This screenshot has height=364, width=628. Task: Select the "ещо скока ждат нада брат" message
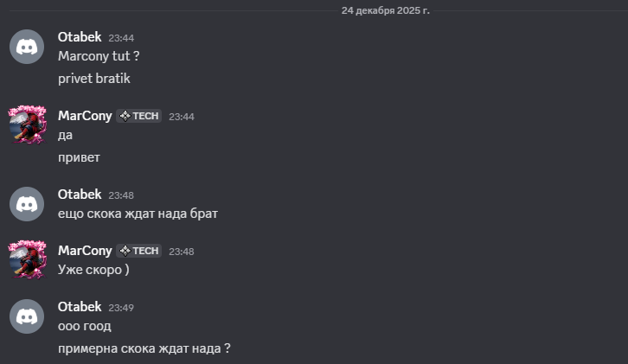pyautogui.click(x=138, y=213)
